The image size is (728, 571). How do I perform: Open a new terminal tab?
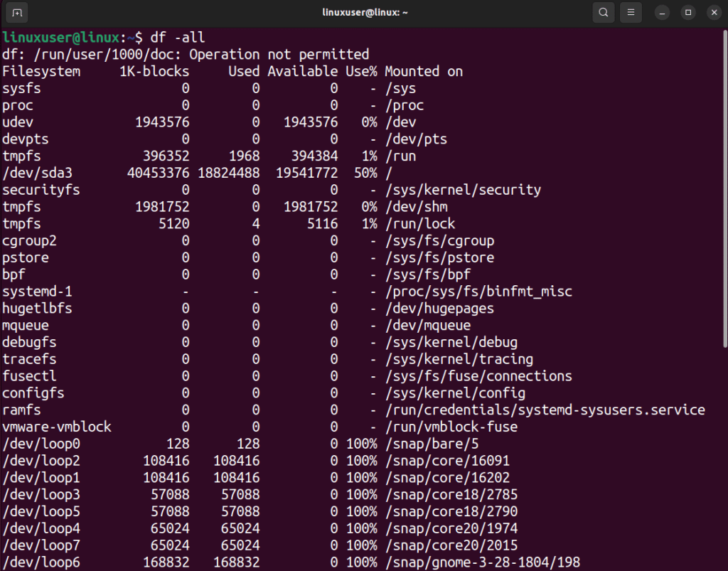pos(16,12)
